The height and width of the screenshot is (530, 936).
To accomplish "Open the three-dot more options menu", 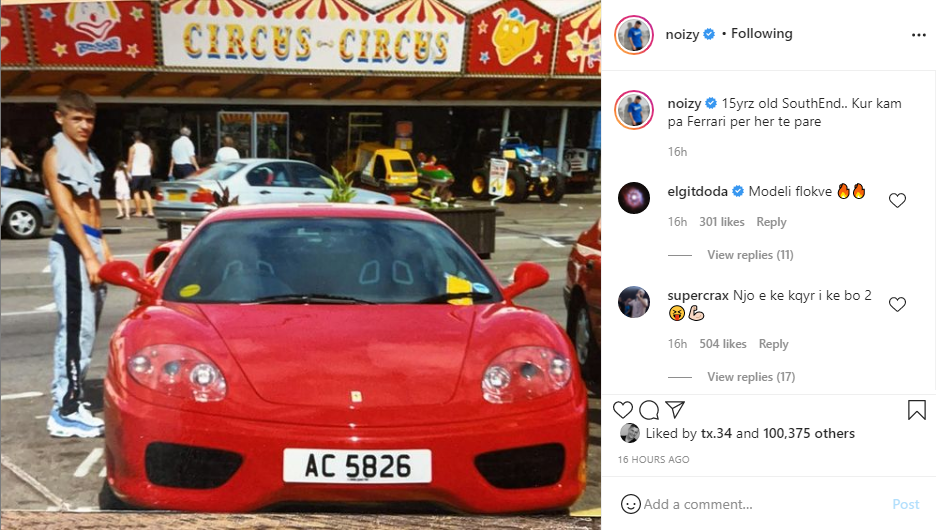I will (x=919, y=35).
